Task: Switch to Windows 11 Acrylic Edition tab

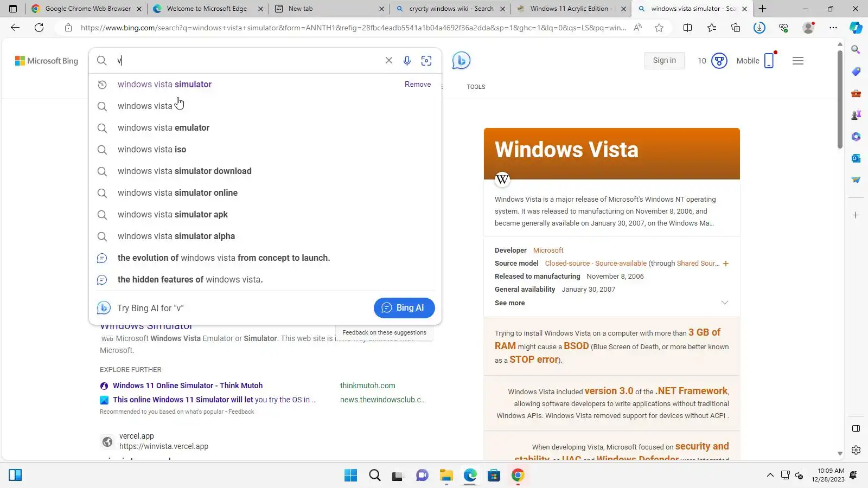Action: point(571,9)
